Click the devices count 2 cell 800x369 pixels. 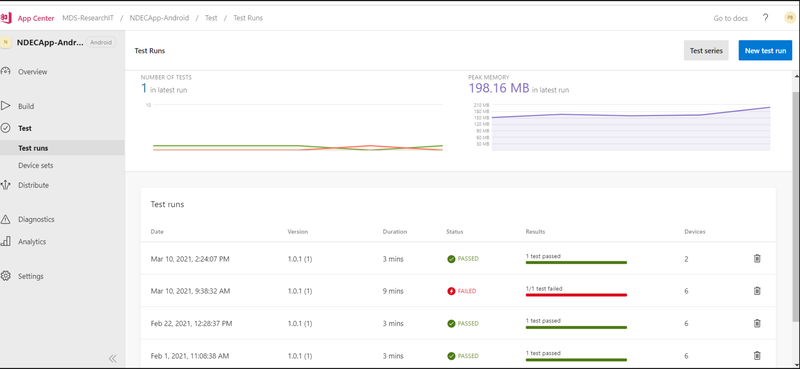[x=686, y=259]
